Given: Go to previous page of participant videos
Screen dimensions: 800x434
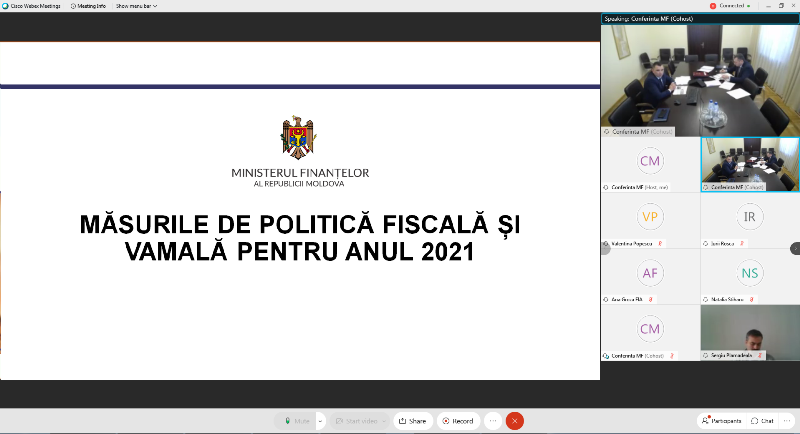Looking at the screenshot, I should [606, 249].
